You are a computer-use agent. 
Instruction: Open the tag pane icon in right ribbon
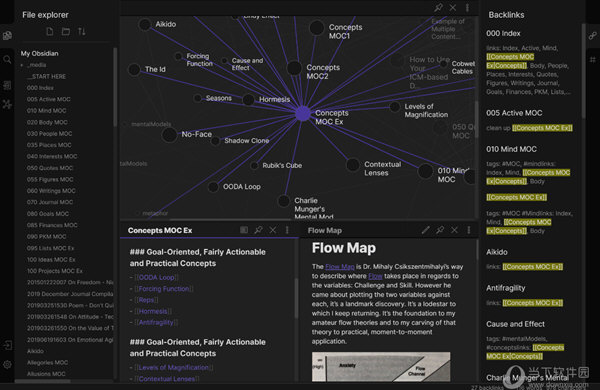pyautogui.click(x=592, y=59)
